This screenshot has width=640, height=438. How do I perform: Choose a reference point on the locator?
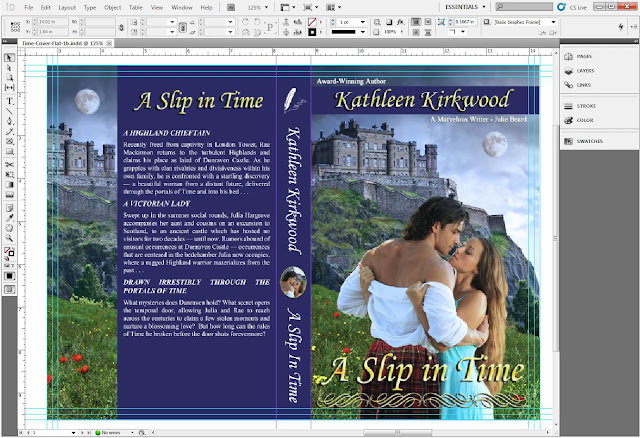(15, 27)
